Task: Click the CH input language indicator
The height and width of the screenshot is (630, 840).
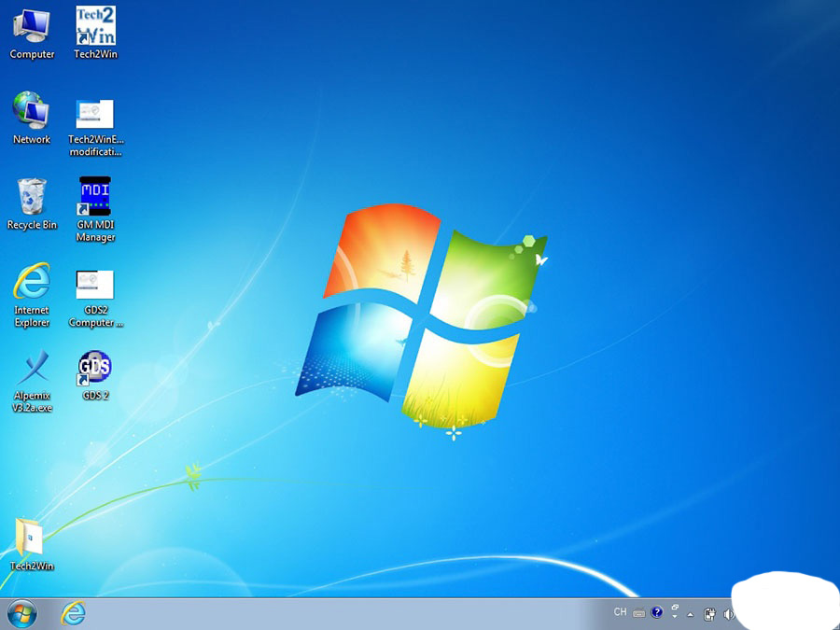Action: 620,611
